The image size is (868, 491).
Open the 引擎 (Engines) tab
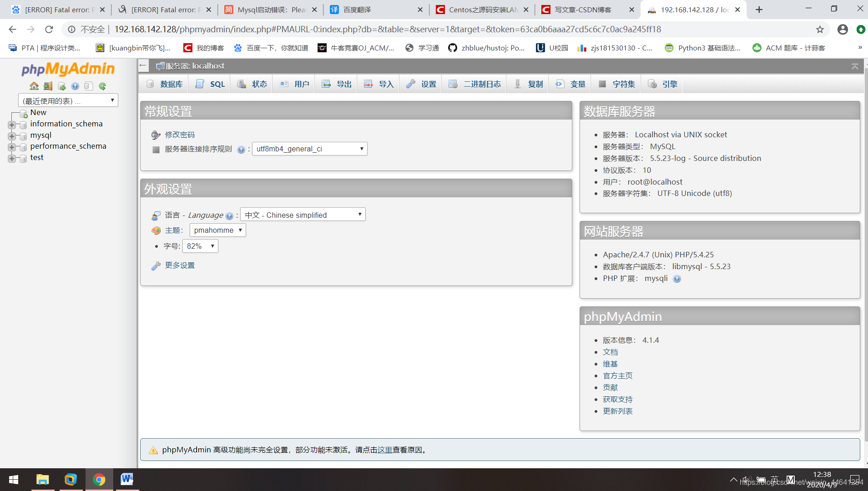pos(662,84)
